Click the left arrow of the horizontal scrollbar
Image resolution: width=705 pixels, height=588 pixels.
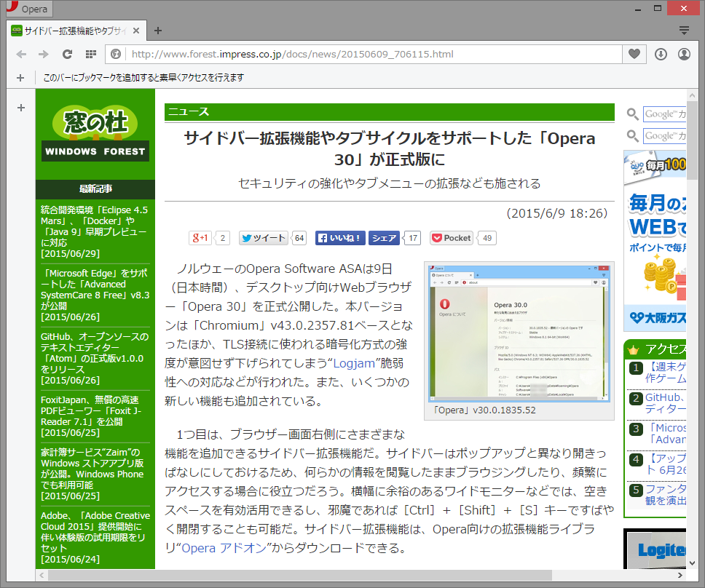tap(43, 576)
